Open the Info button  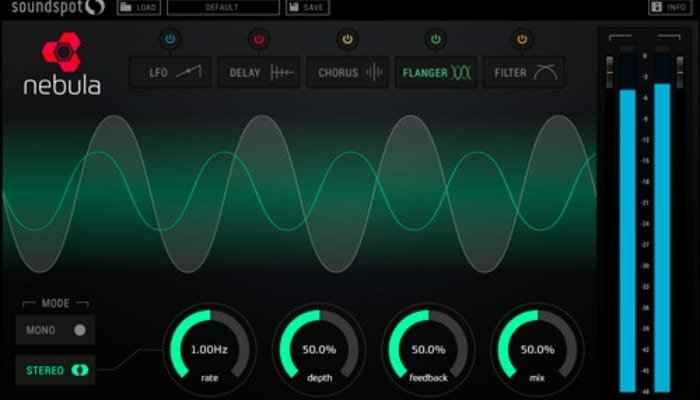pos(671,7)
